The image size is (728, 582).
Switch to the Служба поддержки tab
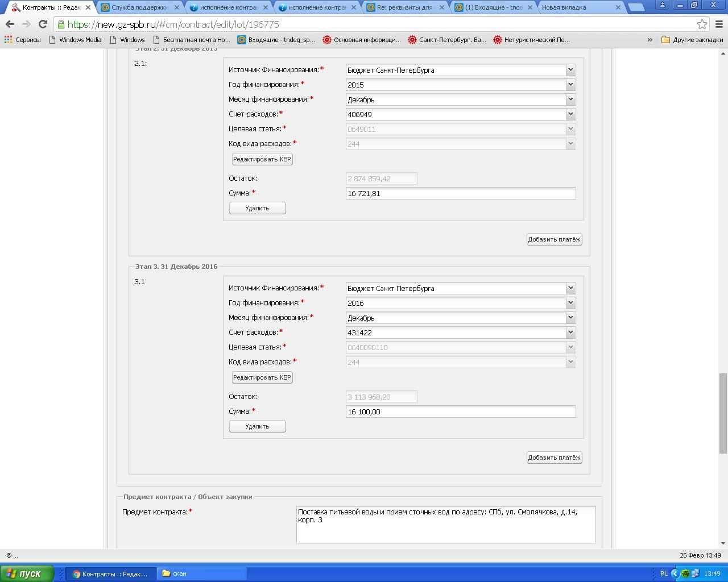point(139,7)
